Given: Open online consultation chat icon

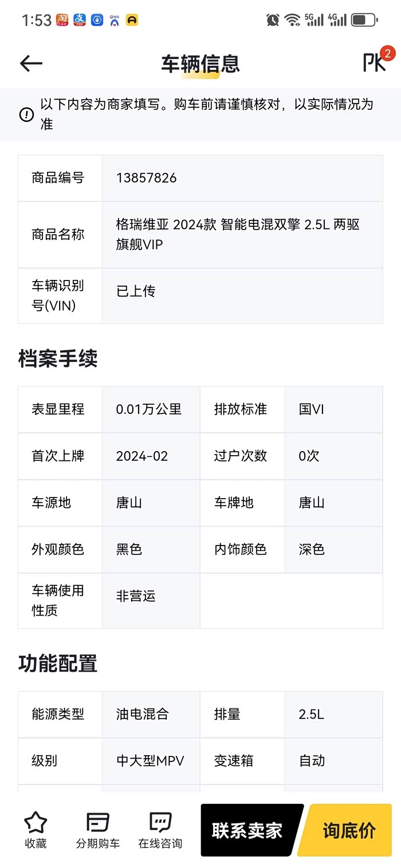Looking at the screenshot, I should click(x=160, y=823).
